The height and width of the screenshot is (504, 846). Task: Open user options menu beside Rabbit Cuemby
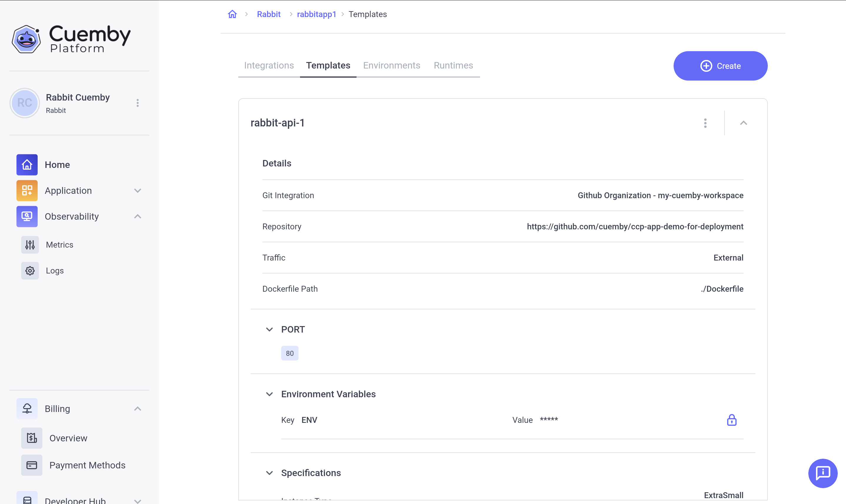coord(138,103)
